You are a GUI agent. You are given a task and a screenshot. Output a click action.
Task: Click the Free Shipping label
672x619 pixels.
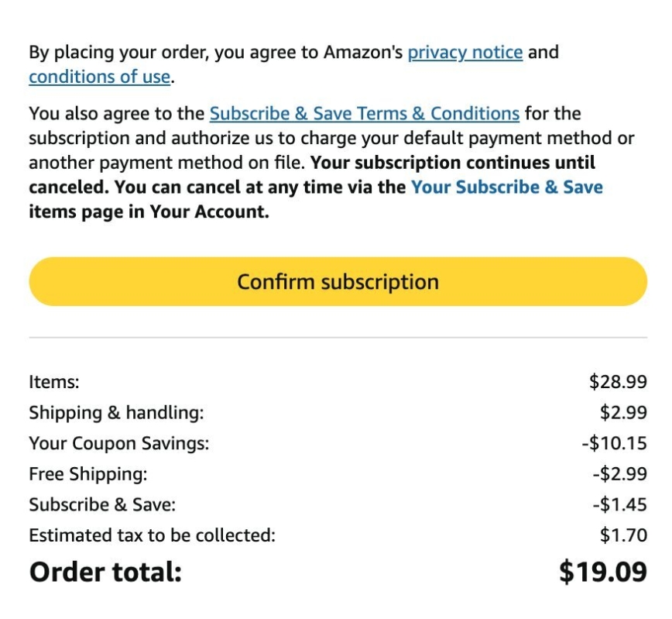tap(87, 474)
